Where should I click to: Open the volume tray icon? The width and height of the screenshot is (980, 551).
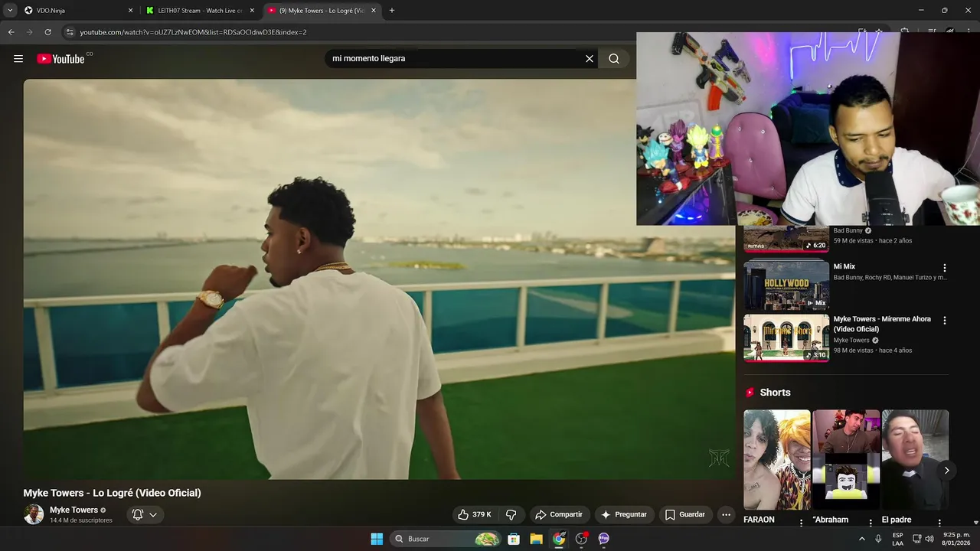929,539
